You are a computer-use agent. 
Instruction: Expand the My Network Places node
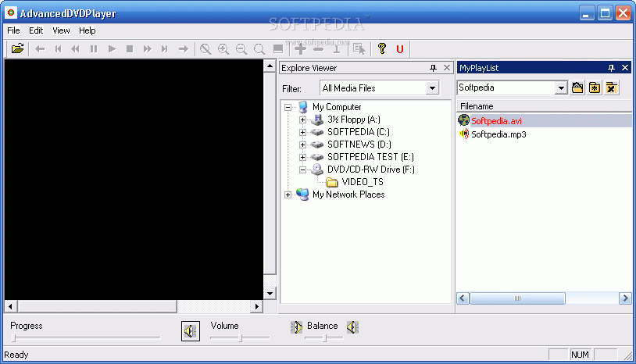click(288, 195)
